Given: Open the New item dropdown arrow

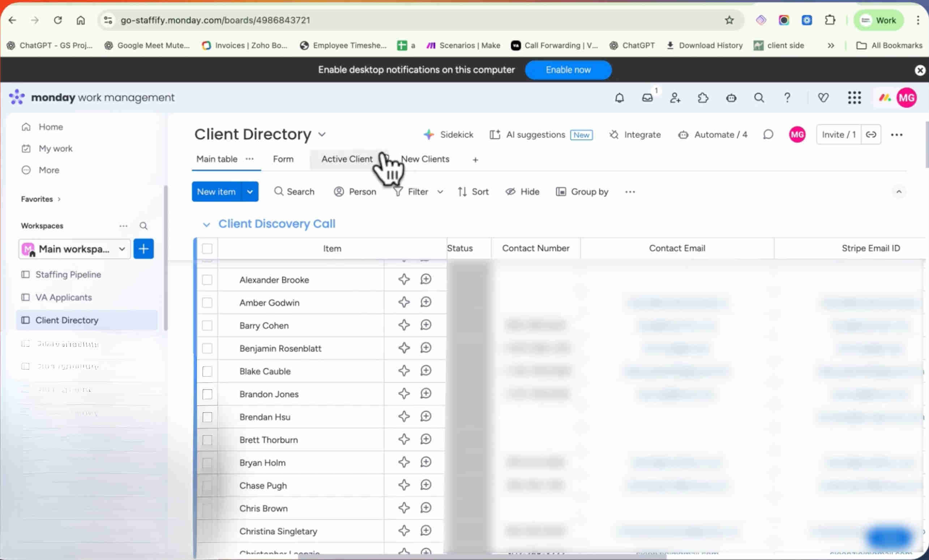Looking at the screenshot, I should [249, 192].
